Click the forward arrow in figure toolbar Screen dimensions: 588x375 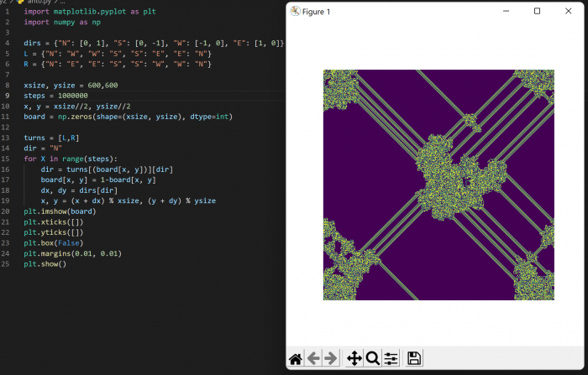331,358
